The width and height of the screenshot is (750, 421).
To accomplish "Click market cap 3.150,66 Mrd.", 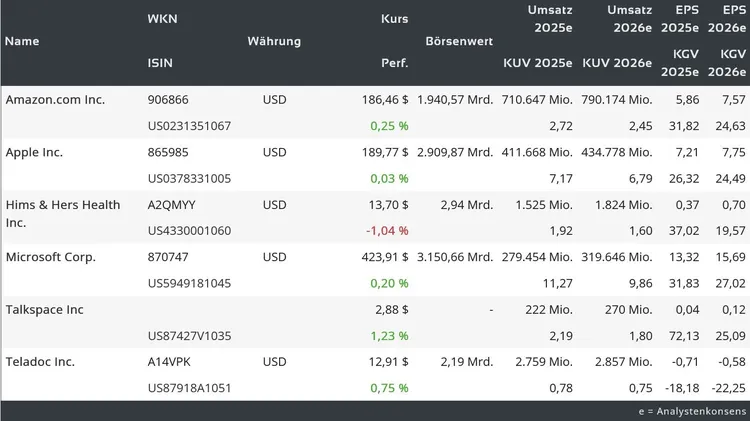I will point(455,257).
